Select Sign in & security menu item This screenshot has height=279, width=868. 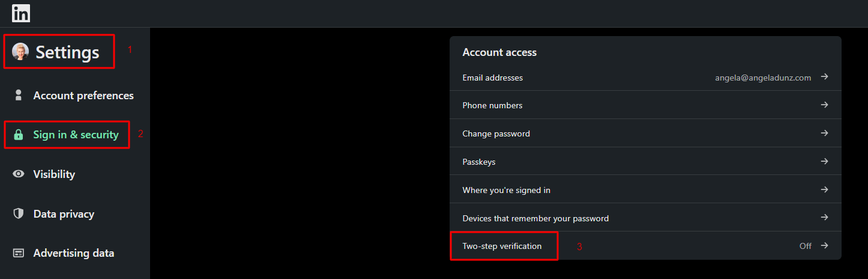pyautogui.click(x=75, y=135)
